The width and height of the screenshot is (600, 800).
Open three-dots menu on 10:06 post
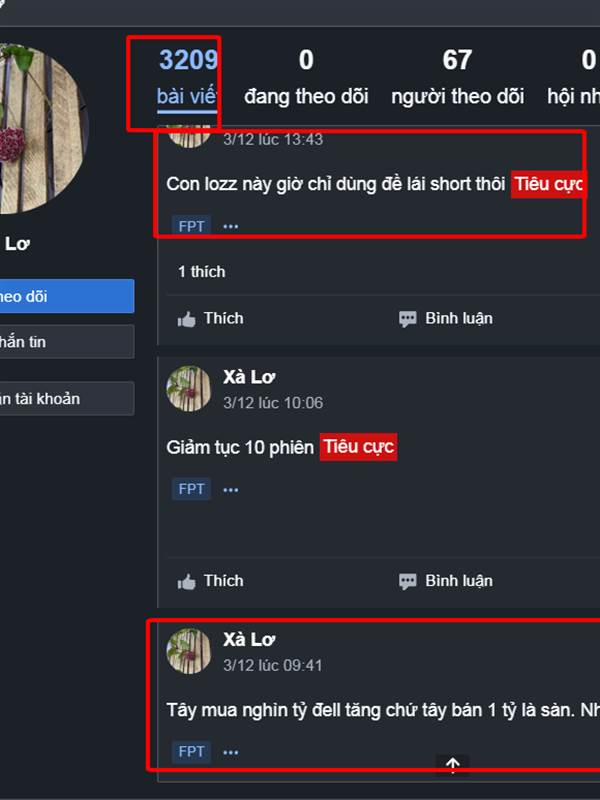click(x=231, y=490)
